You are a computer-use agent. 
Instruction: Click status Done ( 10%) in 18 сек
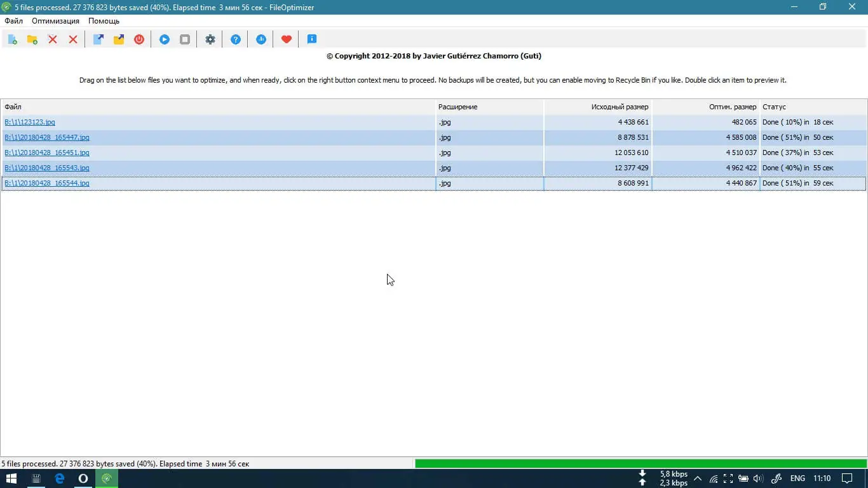pos(797,122)
